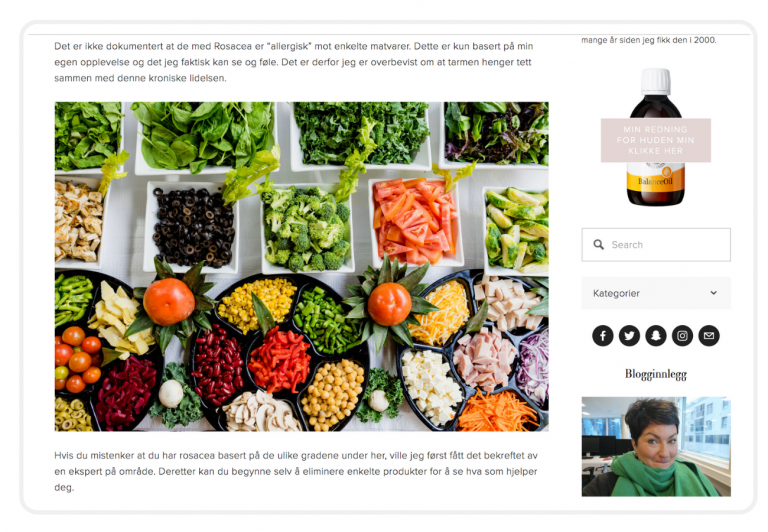Screen dimensions: 768x532
Task: Click paragraph beginning Det er ikke dokumentert
Action: click(294, 62)
